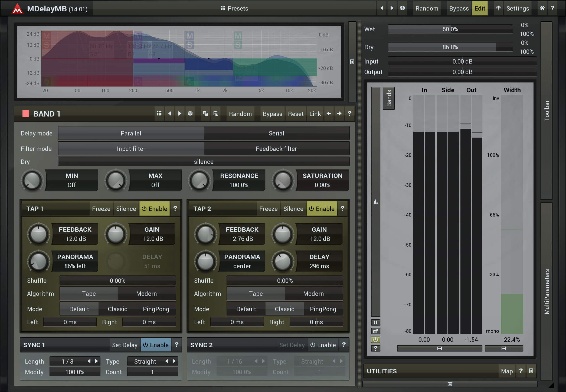Load next global preset arrow
Screen dimensions: 566x392
click(x=392, y=8)
